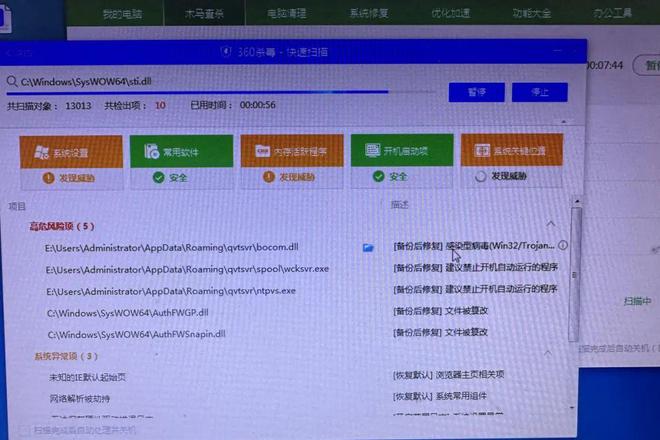Select the 网络解析被劫持 item
Screen dimensions: 660x440
pyautogui.click(x=80, y=398)
